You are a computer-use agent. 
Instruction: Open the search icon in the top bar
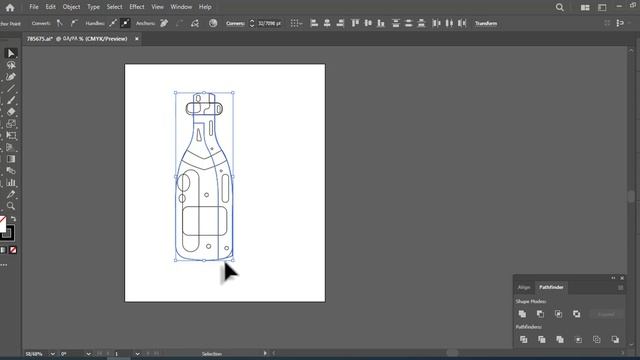pyautogui.click(x=560, y=7)
